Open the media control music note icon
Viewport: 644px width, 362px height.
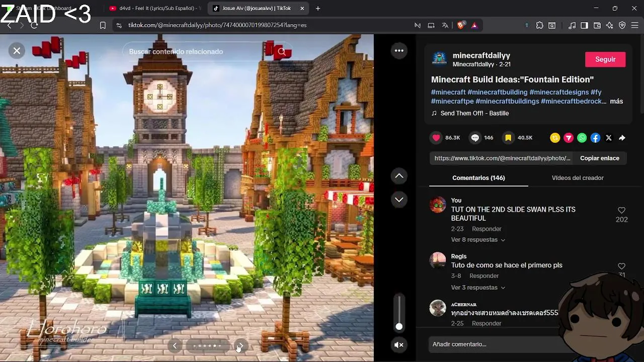click(572, 25)
